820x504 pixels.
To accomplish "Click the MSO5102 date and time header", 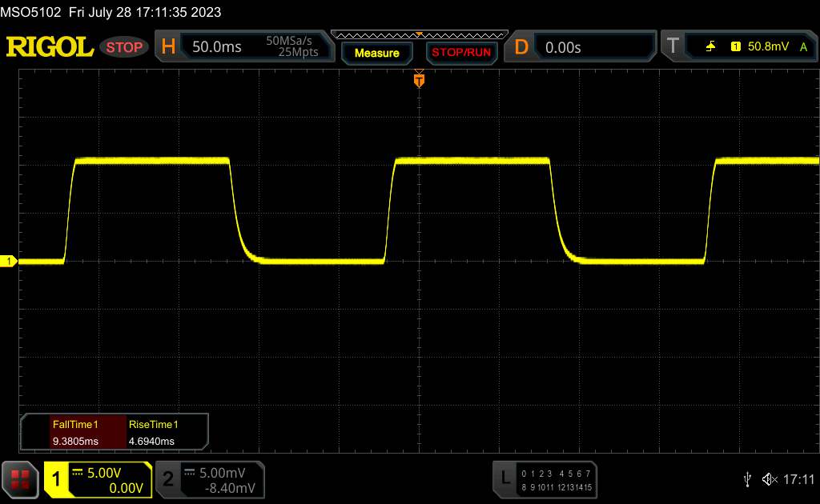I will [x=111, y=12].
